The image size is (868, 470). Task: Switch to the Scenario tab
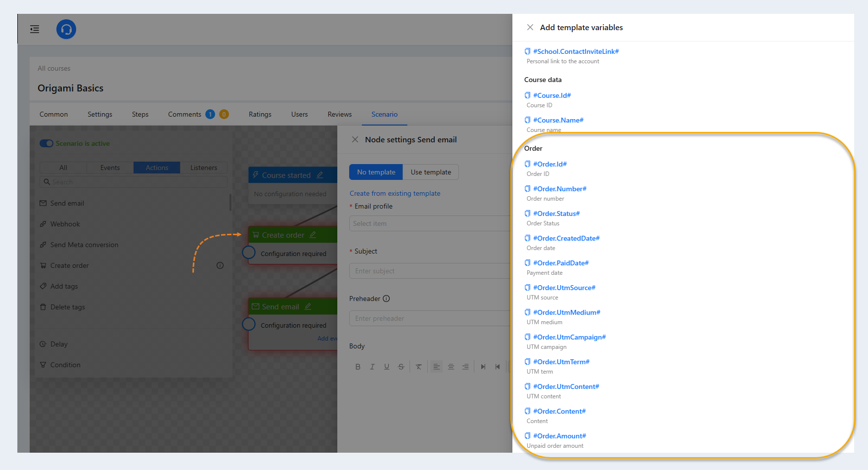point(384,114)
